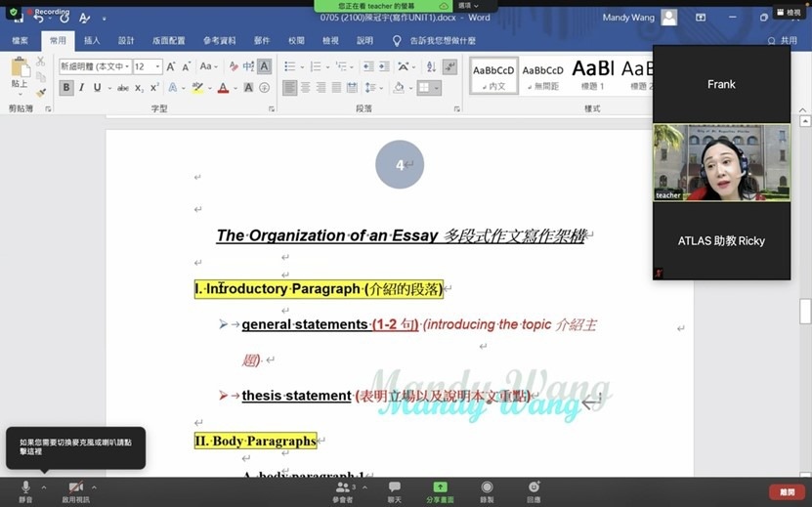The image size is (812, 507).
Task: Open numbered list dropdown arrow
Action: pyautogui.click(x=327, y=66)
